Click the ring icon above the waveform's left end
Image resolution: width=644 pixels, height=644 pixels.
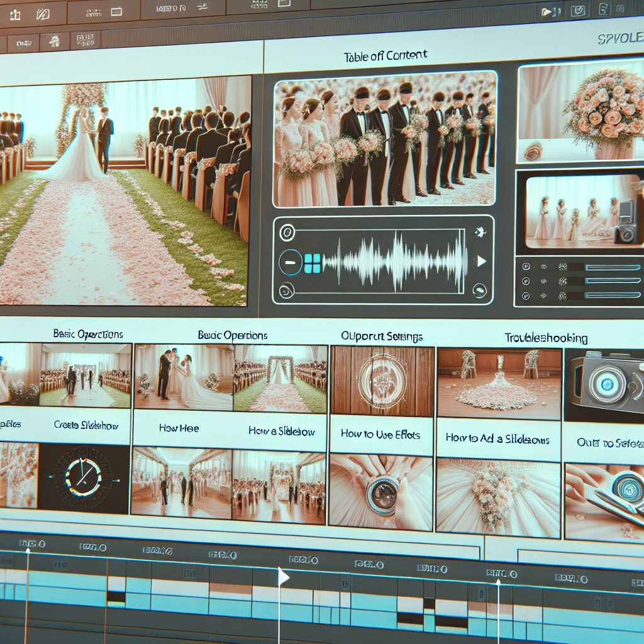(287, 233)
